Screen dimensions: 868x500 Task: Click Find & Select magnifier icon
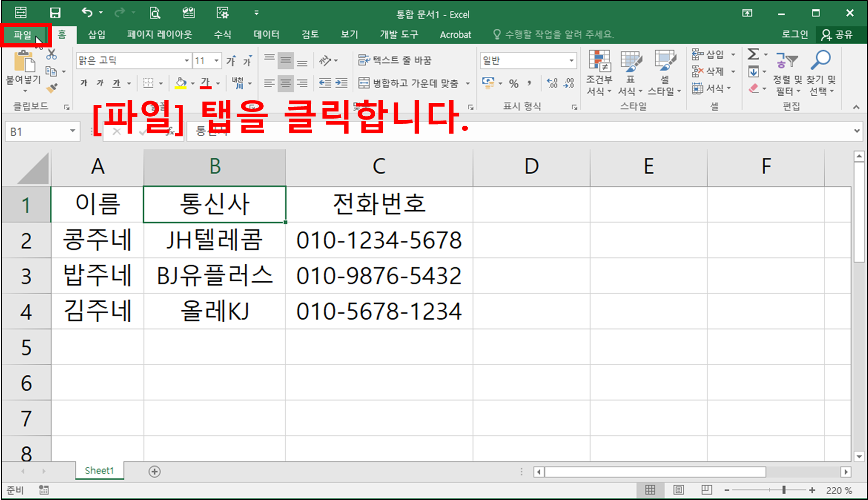coord(820,59)
